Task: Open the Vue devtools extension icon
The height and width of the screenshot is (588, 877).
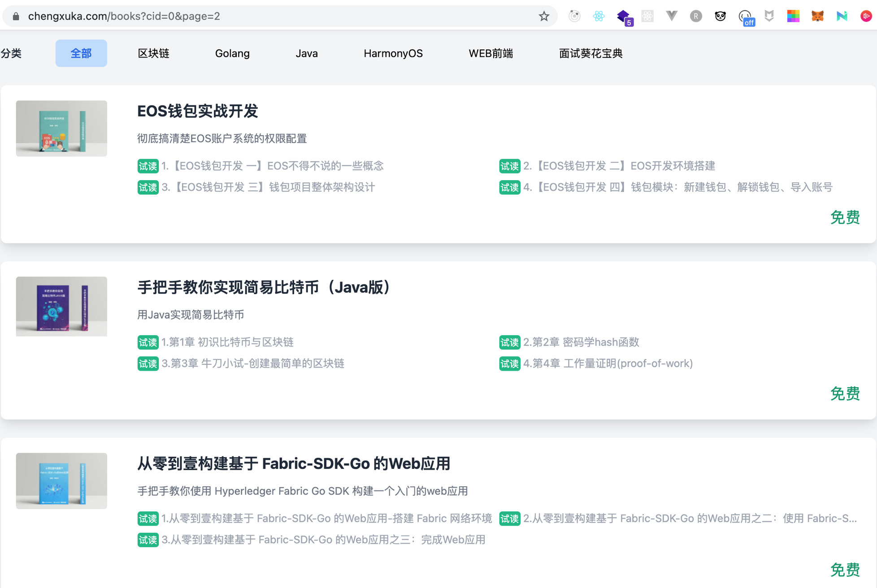Action: pyautogui.click(x=671, y=17)
